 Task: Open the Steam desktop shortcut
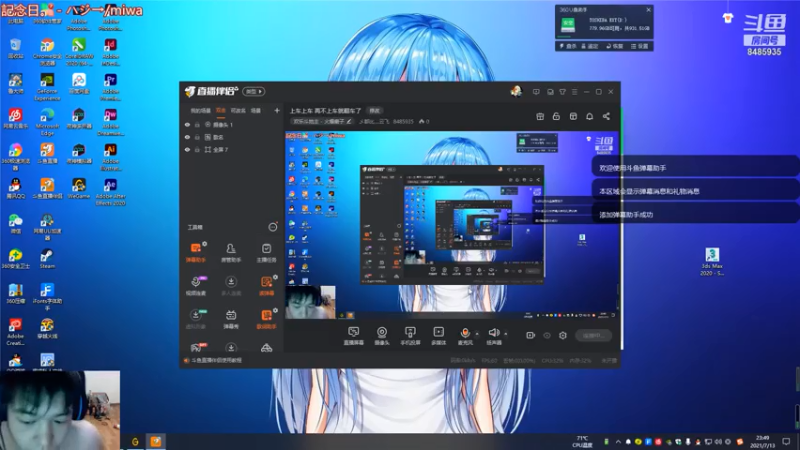point(47,259)
